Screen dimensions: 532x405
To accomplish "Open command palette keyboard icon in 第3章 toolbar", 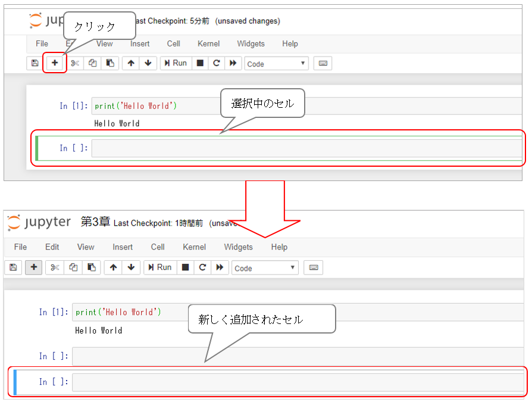I will click(x=313, y=267).
